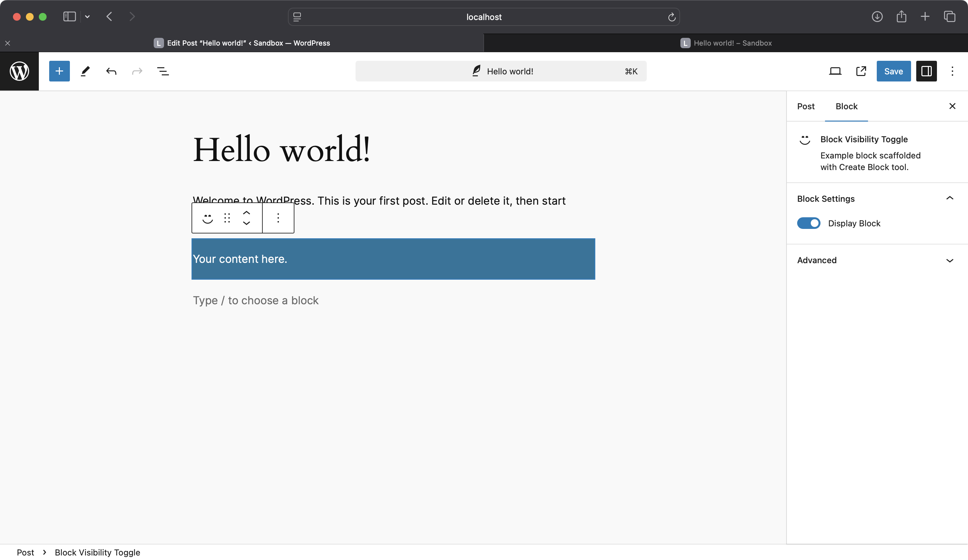Select the Tools mode icon
The image size is (968, 560).
[85, 71]
